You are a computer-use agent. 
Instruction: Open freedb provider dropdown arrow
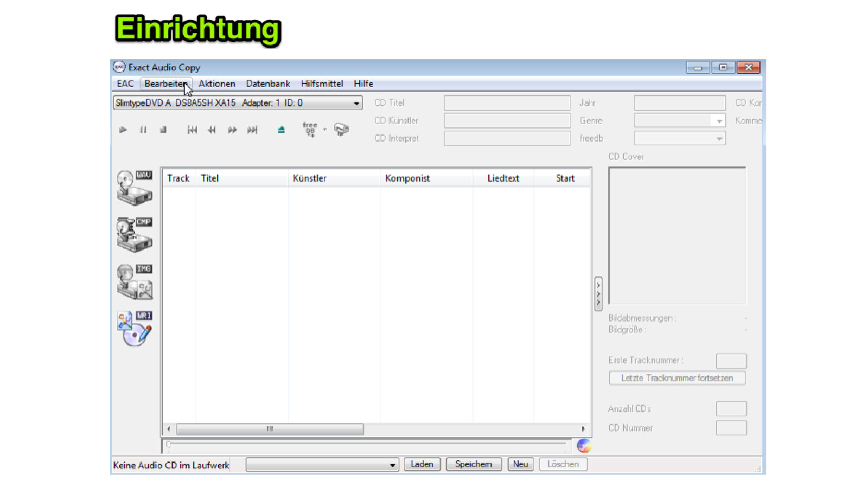click(325, 129)
